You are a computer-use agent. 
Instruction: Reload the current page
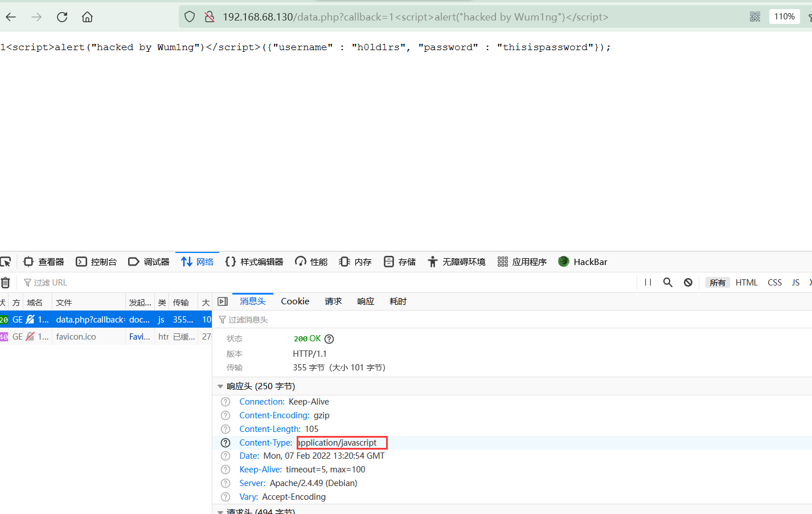coord(62,17)
